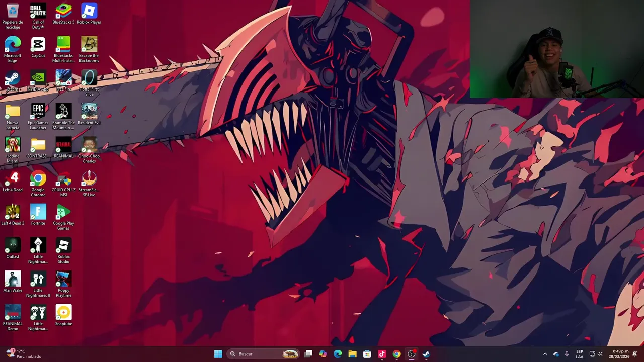This screenshot has width=644, height=362.
Task: Open OneDrive from the system tray
Action: point(556,354)
